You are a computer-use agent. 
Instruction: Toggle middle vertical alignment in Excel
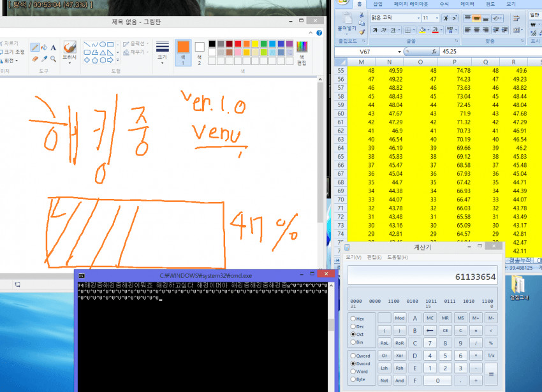click(x=476, y=18)
